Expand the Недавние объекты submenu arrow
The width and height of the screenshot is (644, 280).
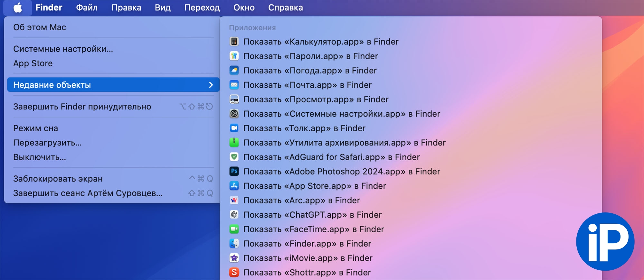pyautogui.click(x=211, y=85)
